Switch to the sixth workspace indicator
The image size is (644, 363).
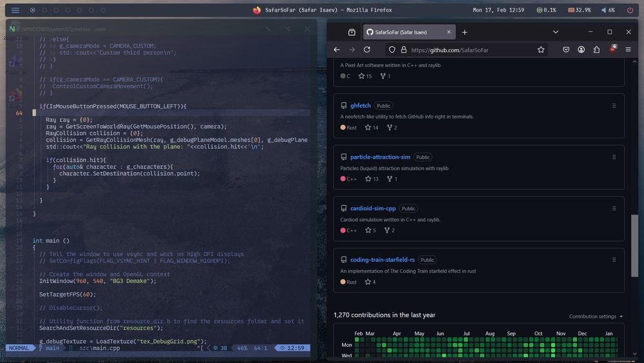point(91,10)
